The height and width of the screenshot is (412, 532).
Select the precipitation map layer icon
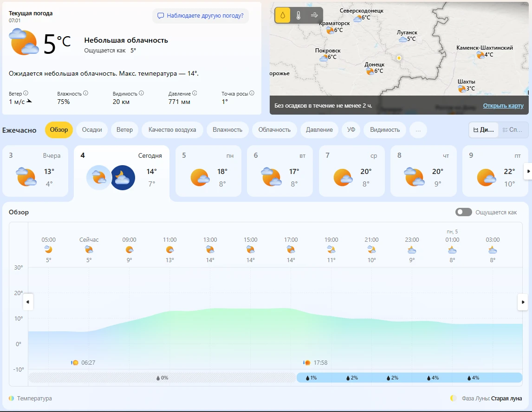pos(283,15)
